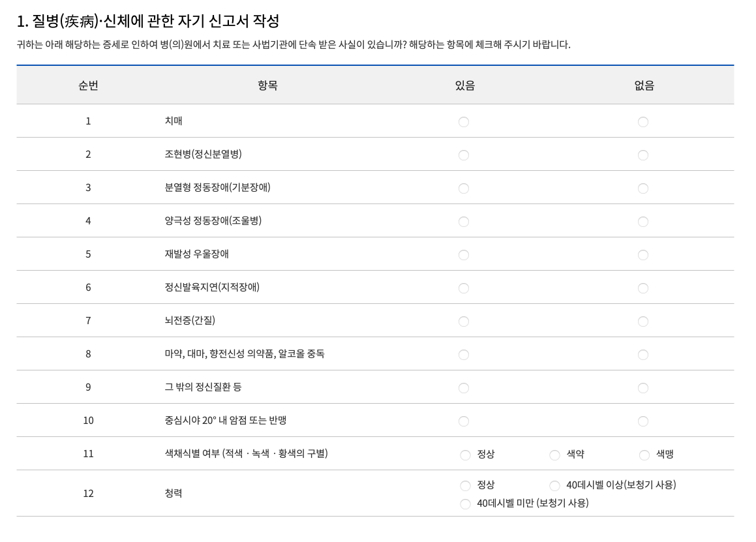The image size is (756, 542).
Task: Select '색약' in 색채식별 여부 row
Action: click(x=554, y=455)
